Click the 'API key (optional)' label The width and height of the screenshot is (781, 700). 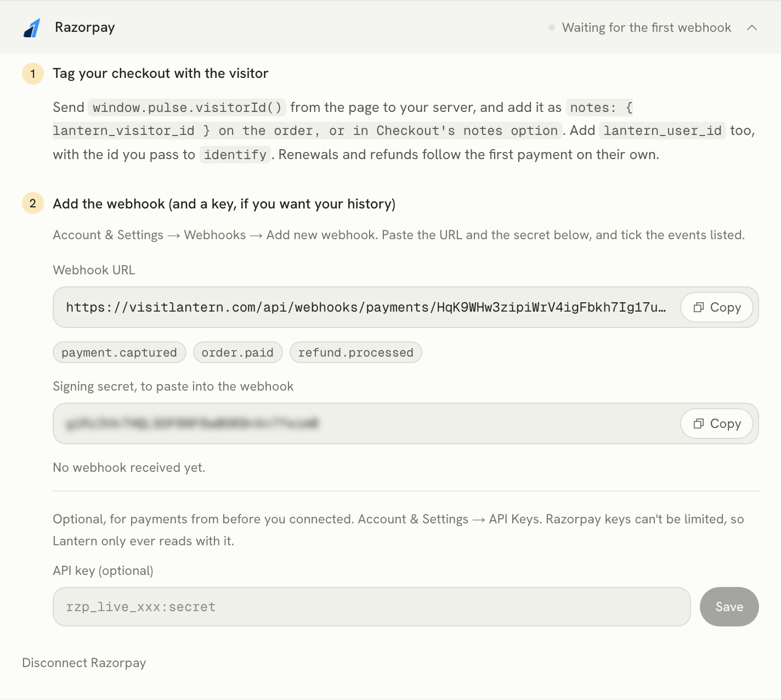tap(103, 571)
